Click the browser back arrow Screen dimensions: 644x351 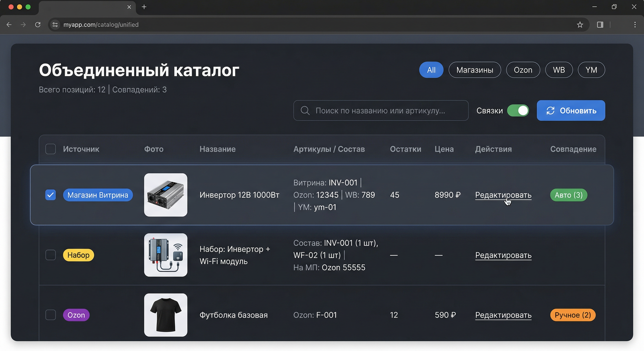pos(9,24)
